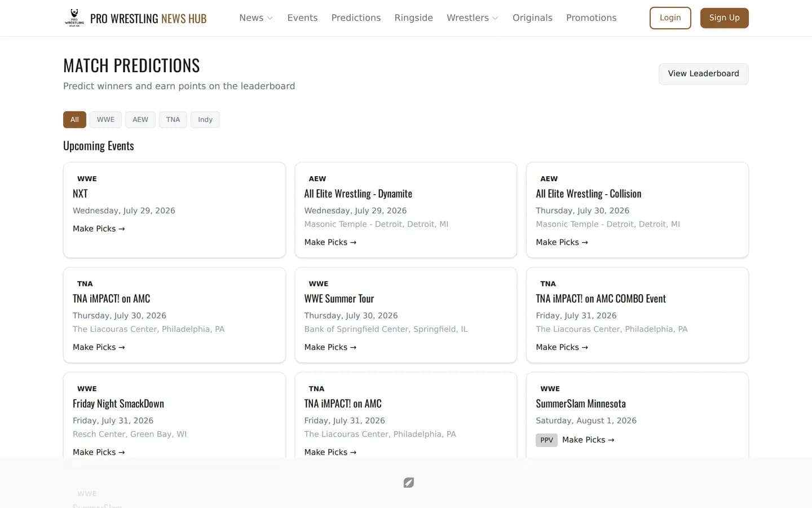
Task: Click the slashed-square icon in the bottom bar
Action: [409, 483]
